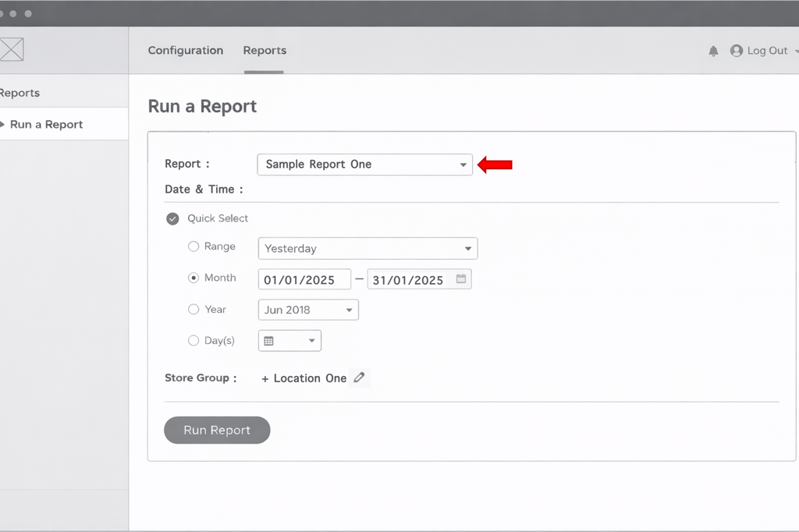The height and width of the screenshot is (532, 799).
Task: Switch to the Configuration tab
Action: 185,50
